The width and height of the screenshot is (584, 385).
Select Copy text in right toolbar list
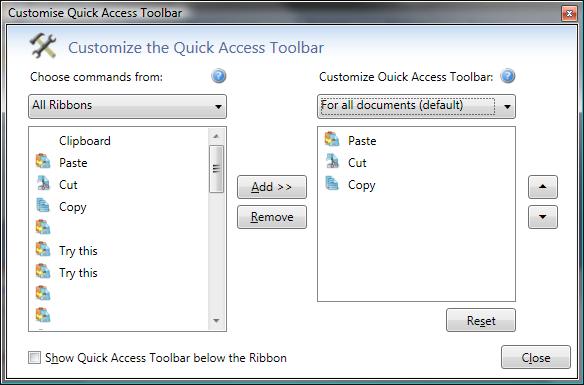pos(362,185)
